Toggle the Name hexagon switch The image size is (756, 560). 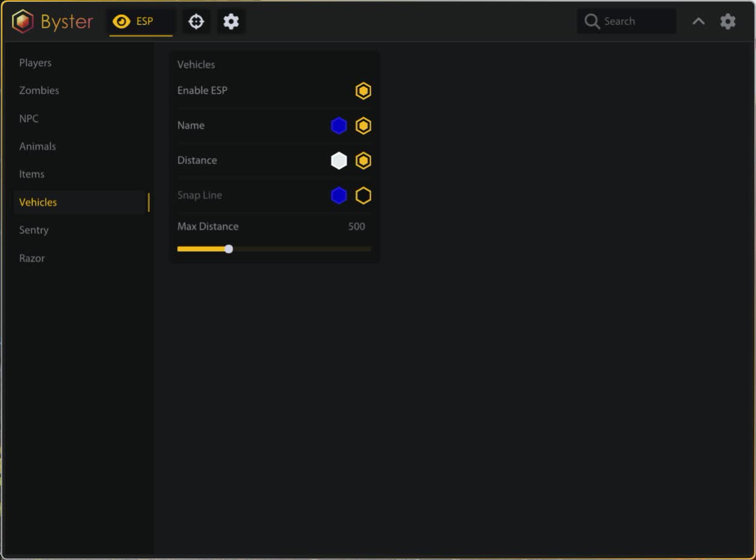coord(363,126)
